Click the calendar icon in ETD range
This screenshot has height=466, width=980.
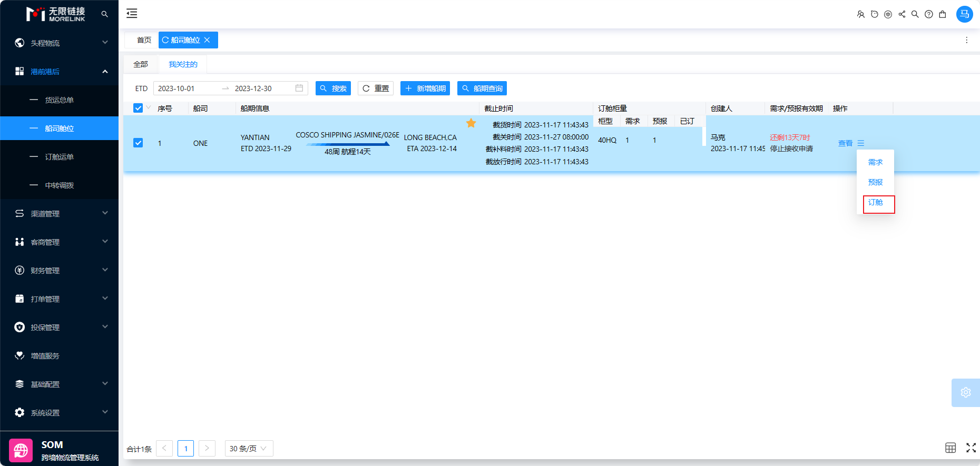pyautogui.click(x=299, y=88)
